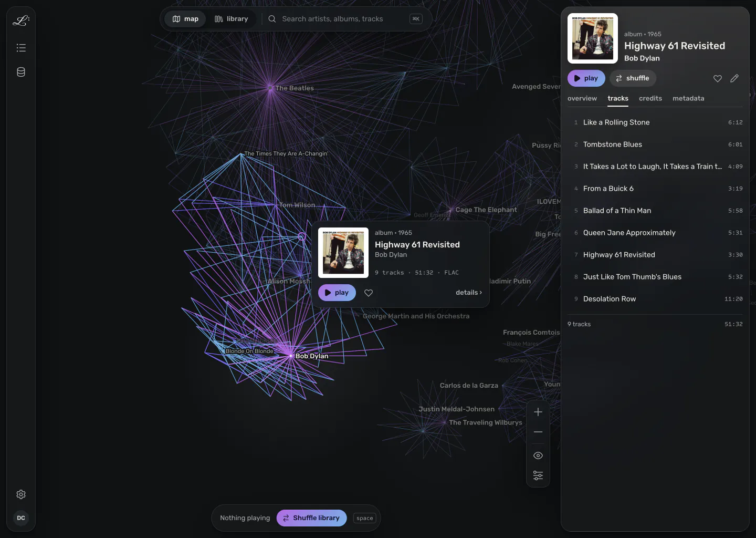Viewport: 756px width, 538px height.
Task: Switch to library view
Action: click(231, 19)
